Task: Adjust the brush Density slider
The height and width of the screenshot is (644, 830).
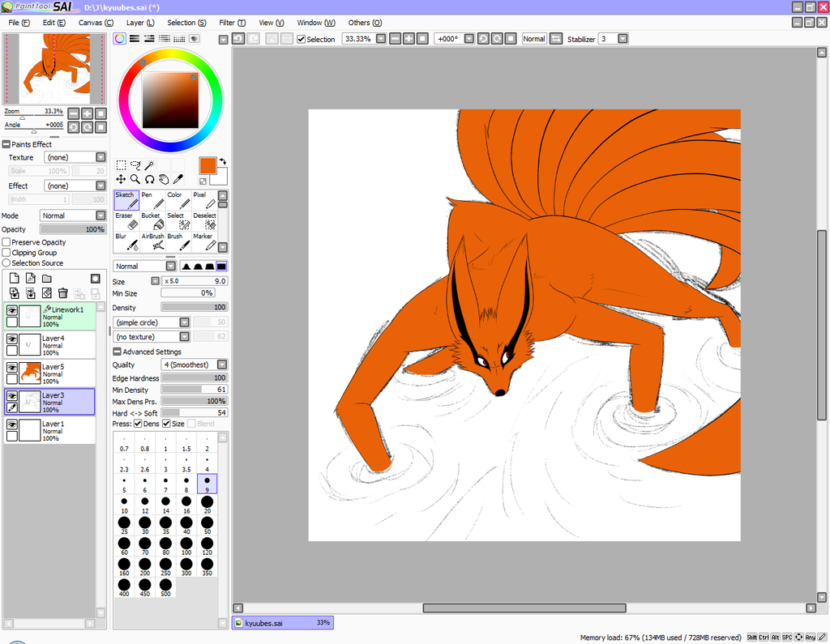Action: coord(195,307)
